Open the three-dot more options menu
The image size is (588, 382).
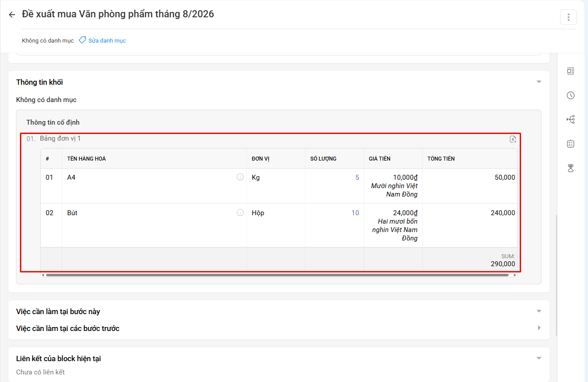(568, 17)
